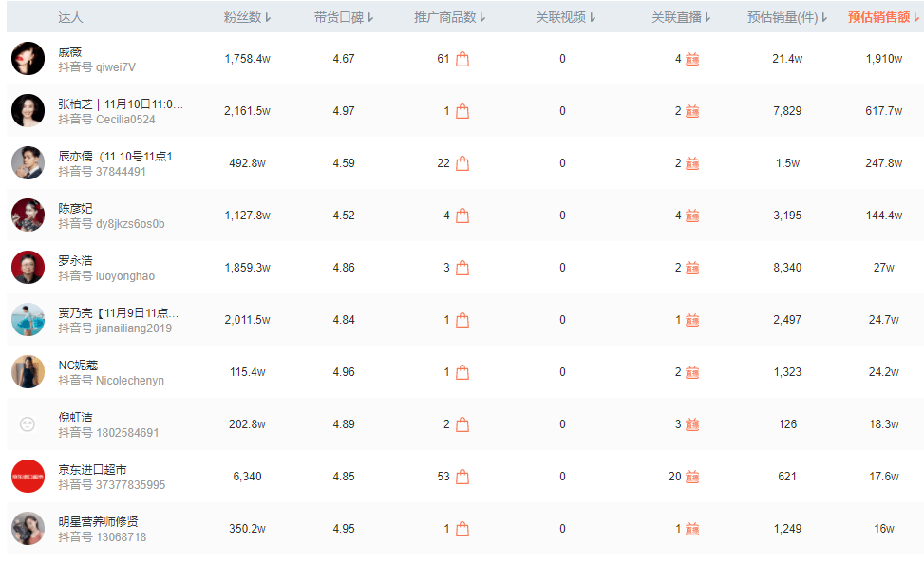The width and height of the screenshot is (924, 563).
Task: Click shopping bag icon in 贾乃亮 row
Action: click(x=462, y=320)
